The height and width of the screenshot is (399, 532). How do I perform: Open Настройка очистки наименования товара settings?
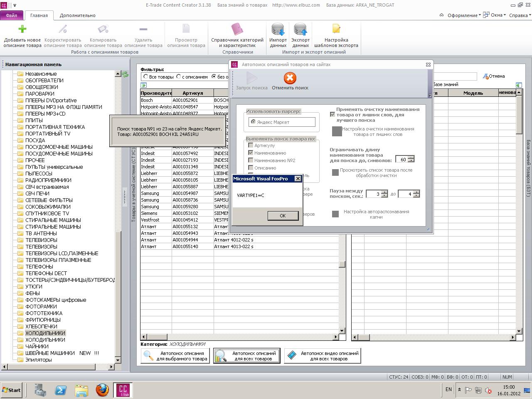(x=337, y=131)
